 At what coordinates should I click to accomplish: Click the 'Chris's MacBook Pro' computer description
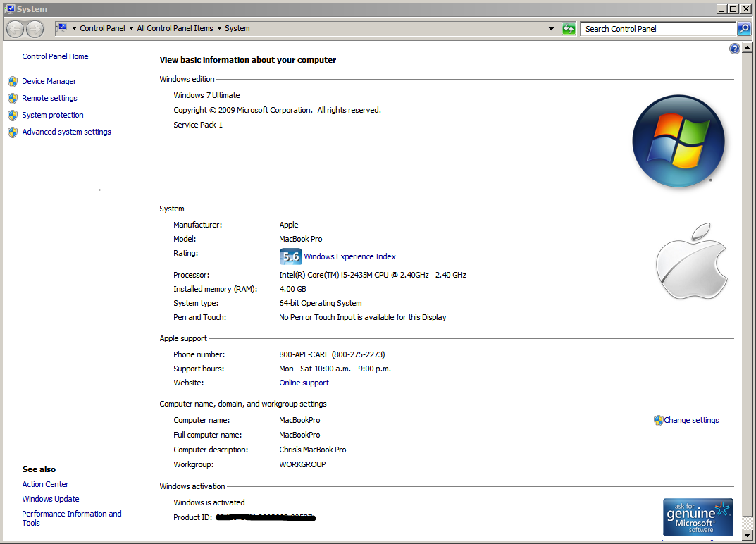[312, 450]
